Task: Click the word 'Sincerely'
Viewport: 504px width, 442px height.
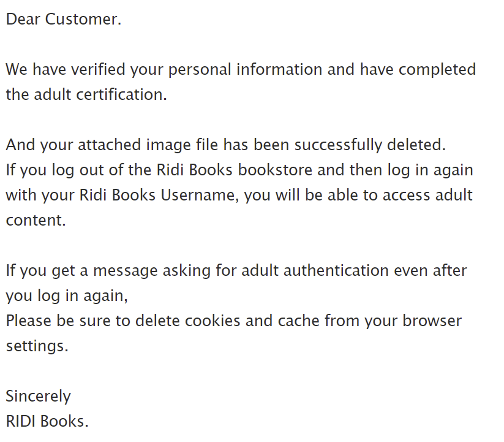Action: coord(38,396)
